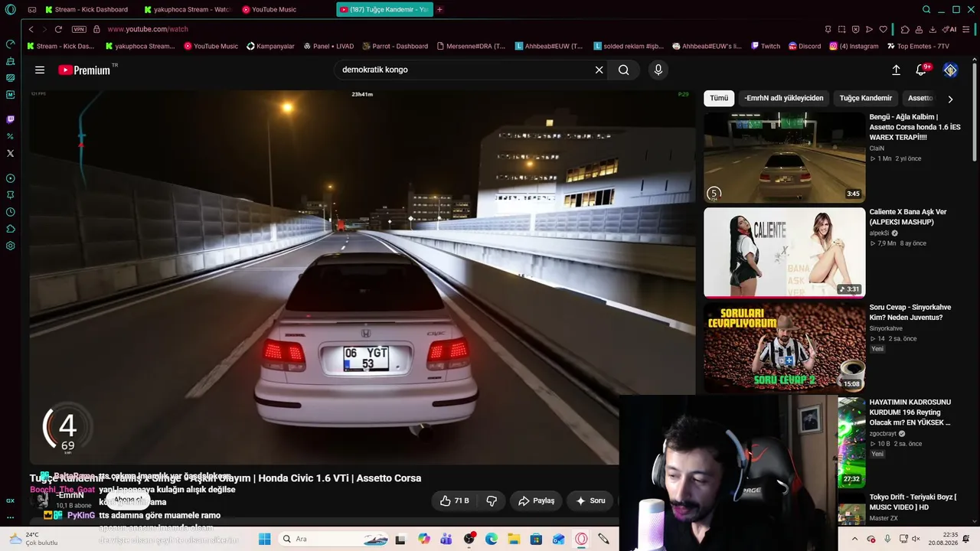Open the 'Tokyo Drift - Teriyaki Boyz' video title
The height and width of the screenshot is (551, 980).
(913, 502)
